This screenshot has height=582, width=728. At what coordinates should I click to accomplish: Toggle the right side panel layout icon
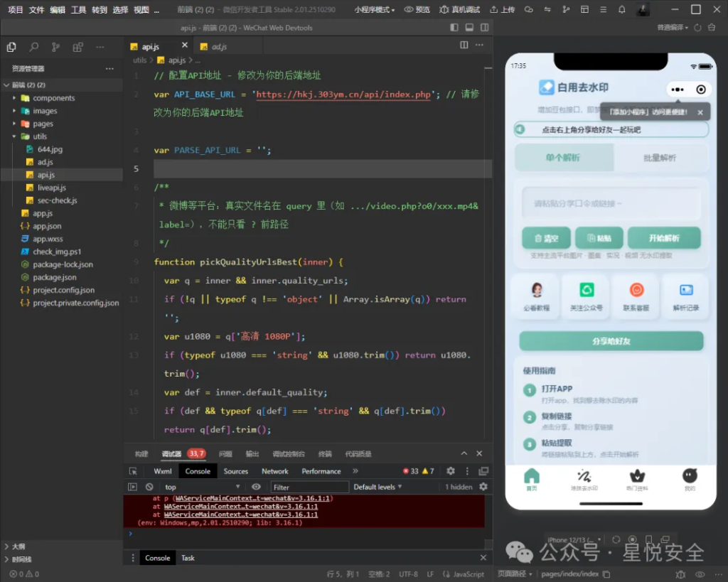point(485,28)
